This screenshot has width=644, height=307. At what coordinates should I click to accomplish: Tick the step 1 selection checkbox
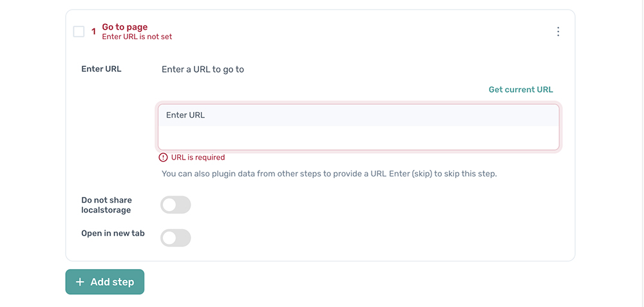[79, 32]
